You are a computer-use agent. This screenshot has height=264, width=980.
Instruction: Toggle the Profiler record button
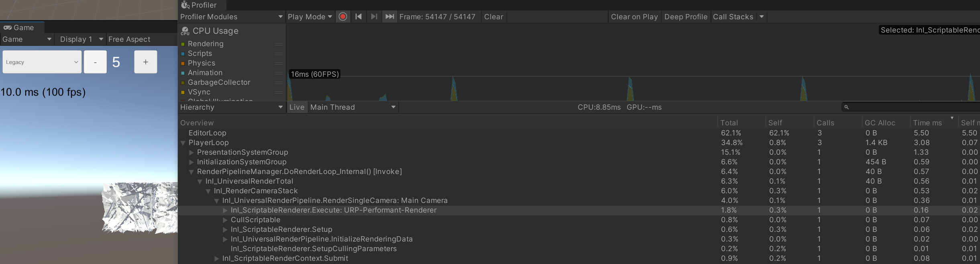point(343,17)
